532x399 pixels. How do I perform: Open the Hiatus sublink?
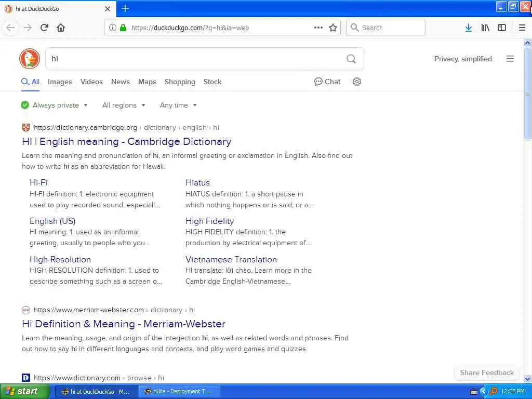pos(197,182)
